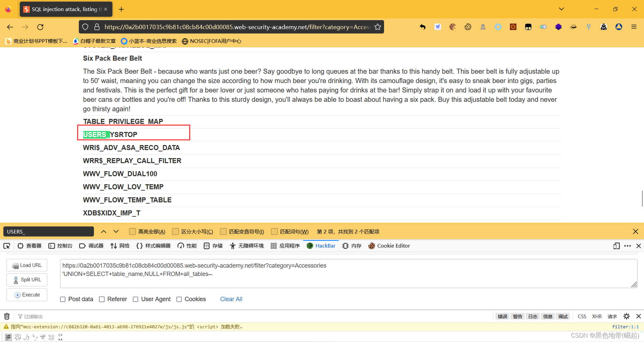Click the Clear All link

click(231, 299)
